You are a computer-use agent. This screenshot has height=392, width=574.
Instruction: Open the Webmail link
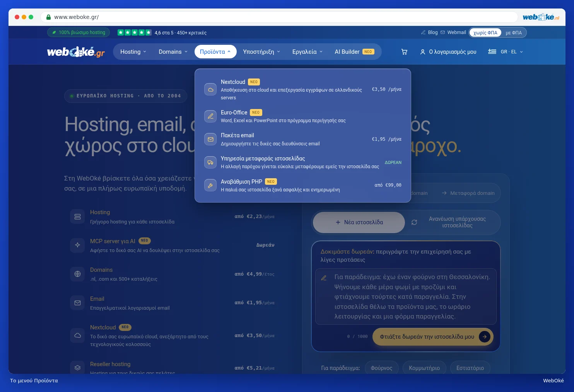[x=453, y=32]
